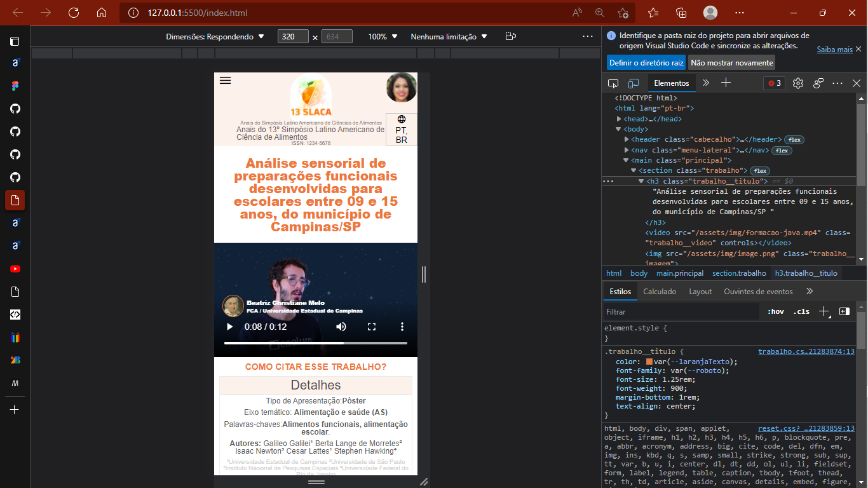Expand the header class cabecalho node
This screenshot has width=868, height=488.
[x=627, y=139]
